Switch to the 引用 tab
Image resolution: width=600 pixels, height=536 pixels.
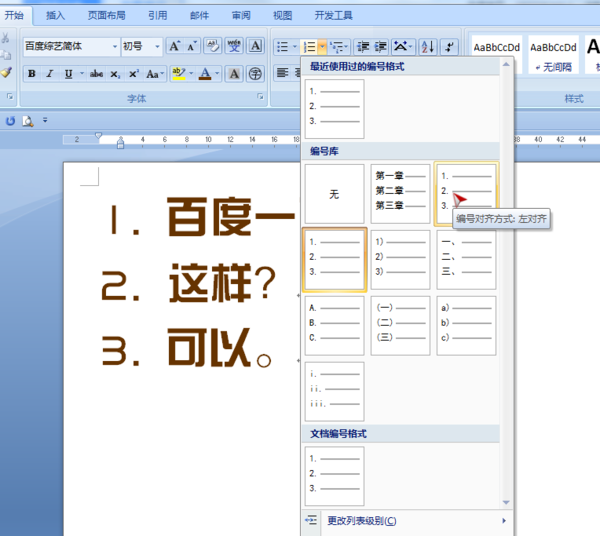[158, 15]
